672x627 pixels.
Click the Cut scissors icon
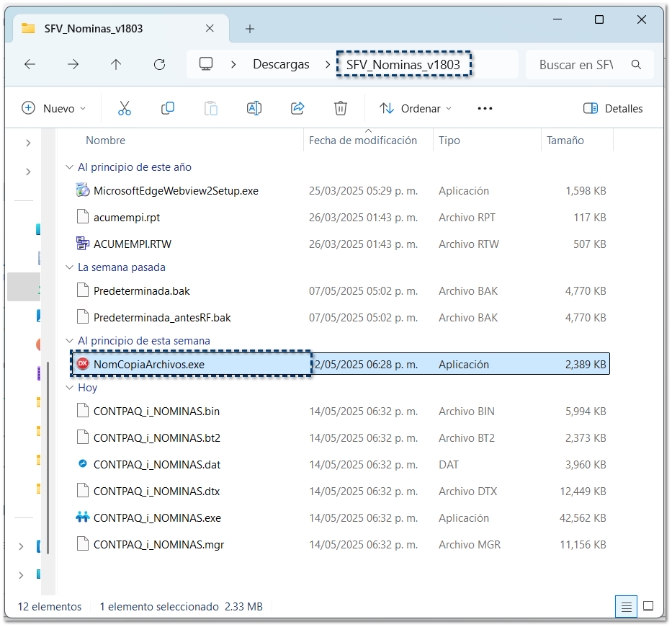125,108
